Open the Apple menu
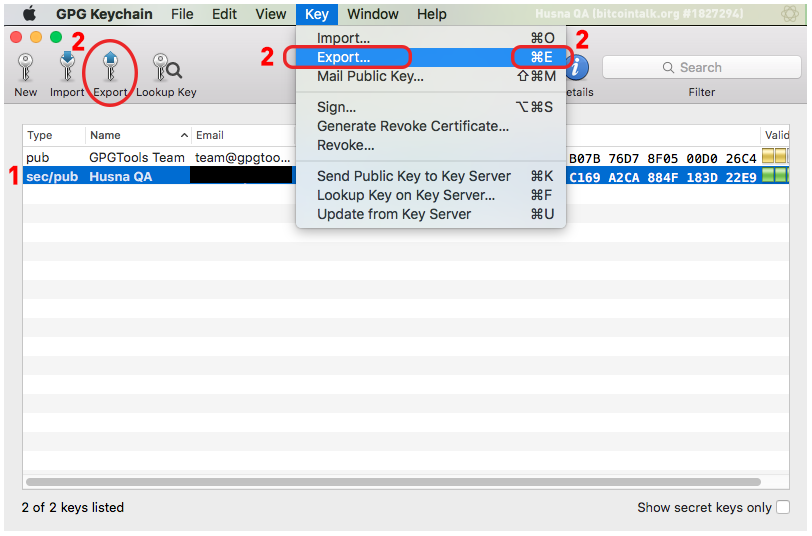This screenshot has width=812, height=536. coord(30,14)
